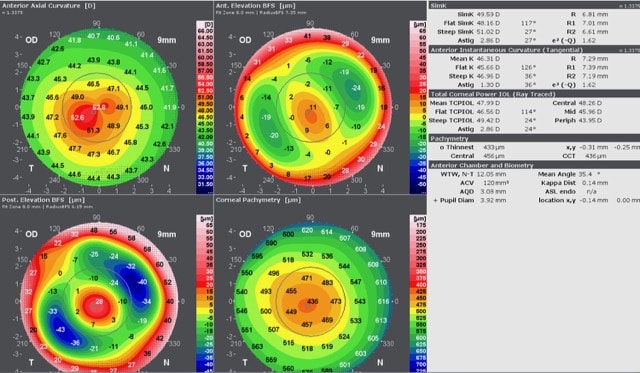Click the anterior elevation micron color scale

pos(418,107)
